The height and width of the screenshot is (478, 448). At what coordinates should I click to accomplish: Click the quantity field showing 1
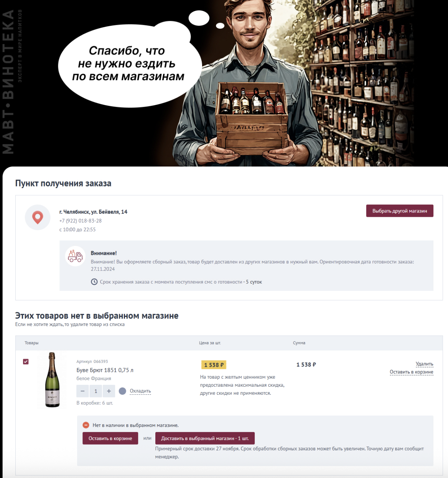pyautogui.click(x=96, y=391)
